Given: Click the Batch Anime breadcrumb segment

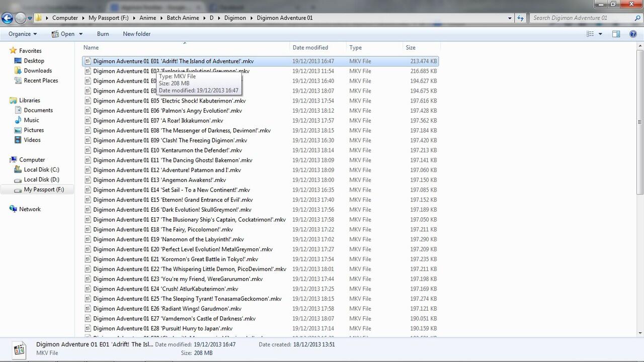Looking at the screenshot, I should coord(184,18).
